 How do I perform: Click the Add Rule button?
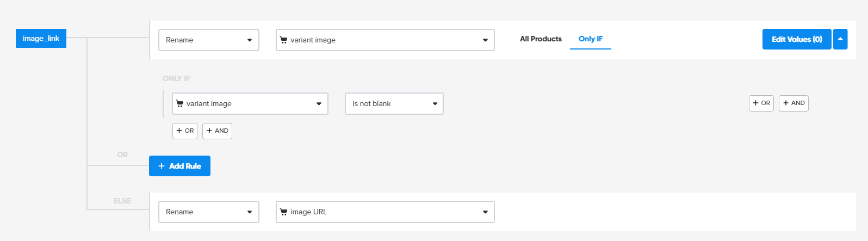[x=179, y=166]
